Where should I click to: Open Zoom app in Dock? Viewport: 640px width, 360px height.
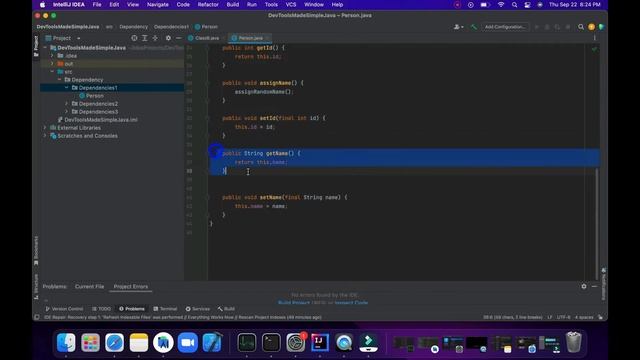pyautogui.click(x=187, y=342)
